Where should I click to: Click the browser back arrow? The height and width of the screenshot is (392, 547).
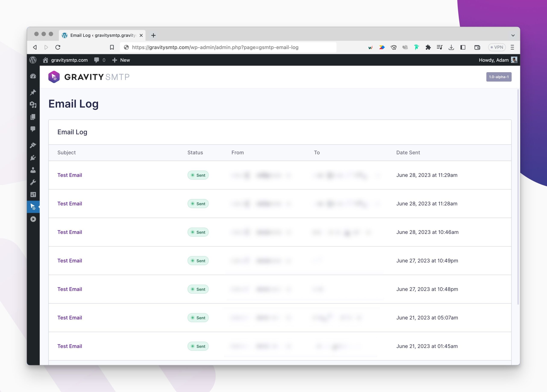(35, 47)
